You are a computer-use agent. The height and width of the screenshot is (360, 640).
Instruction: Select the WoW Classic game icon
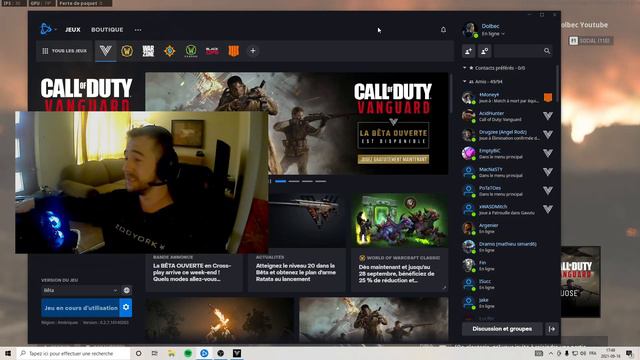(191, 51)
